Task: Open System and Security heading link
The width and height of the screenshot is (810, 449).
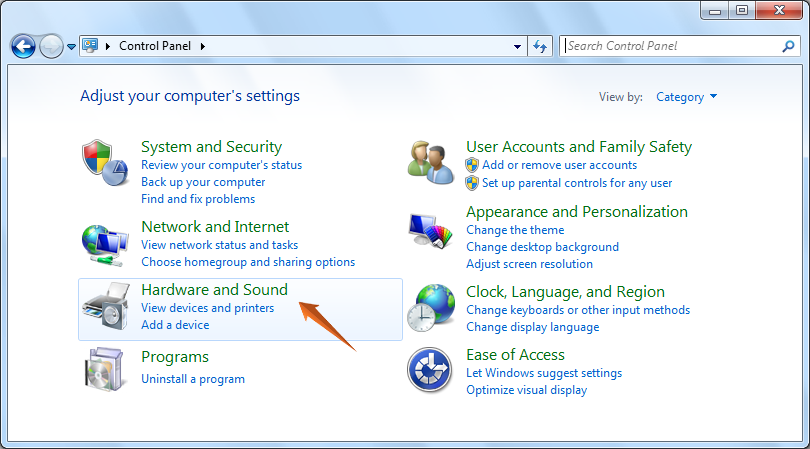Action: click(212, 147)
